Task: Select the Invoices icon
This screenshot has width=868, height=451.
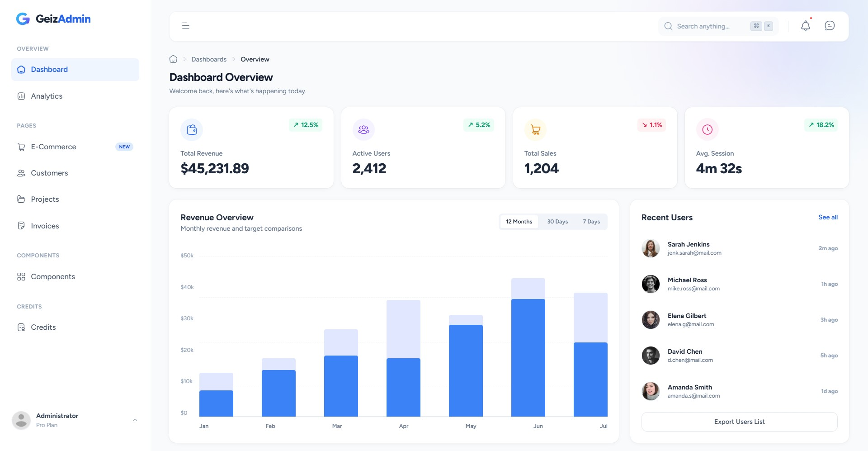Action: (x=21, y=225)
